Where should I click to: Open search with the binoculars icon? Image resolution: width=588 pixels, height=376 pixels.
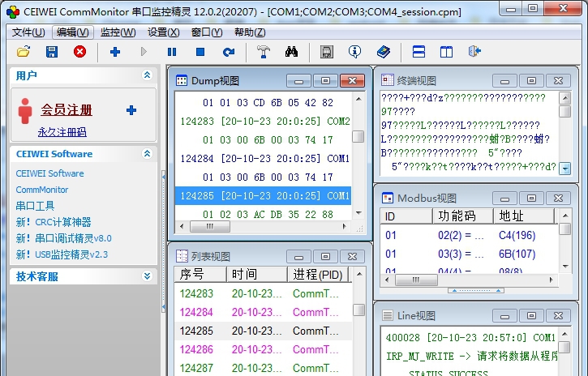291,52
